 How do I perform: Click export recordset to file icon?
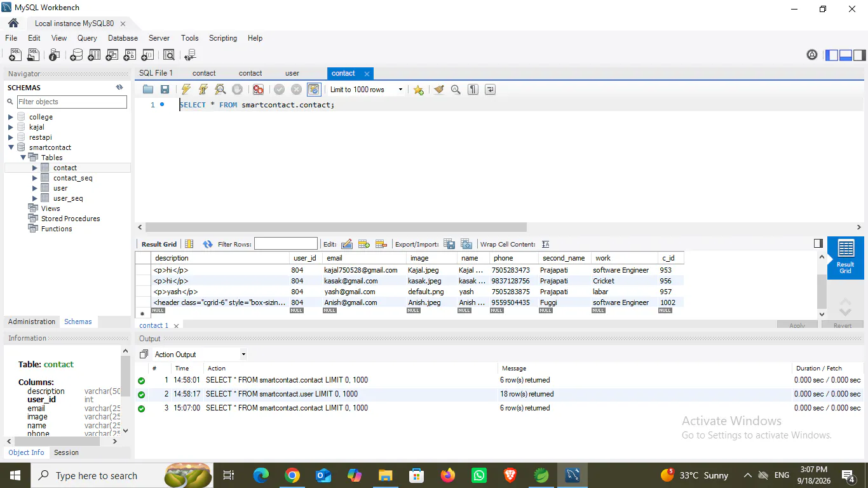coord(449,244)
